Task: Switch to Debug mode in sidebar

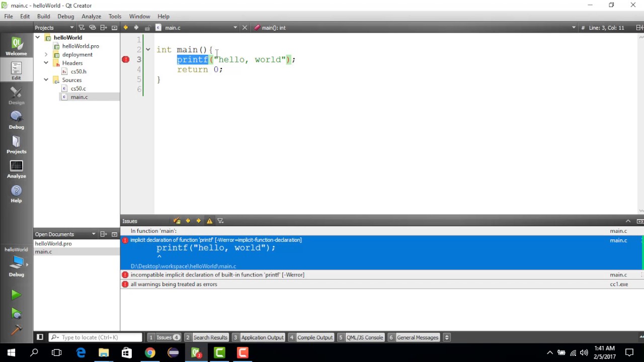Action: [x=16, y=120]
